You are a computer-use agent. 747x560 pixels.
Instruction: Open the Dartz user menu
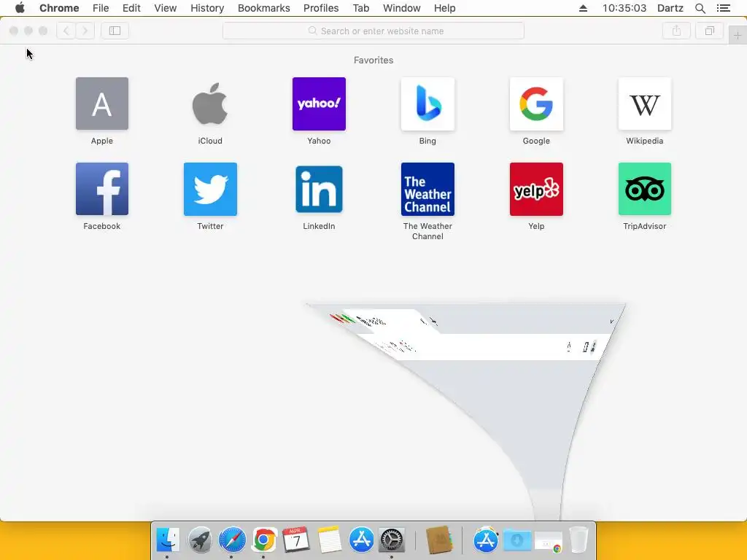point(670,8)
